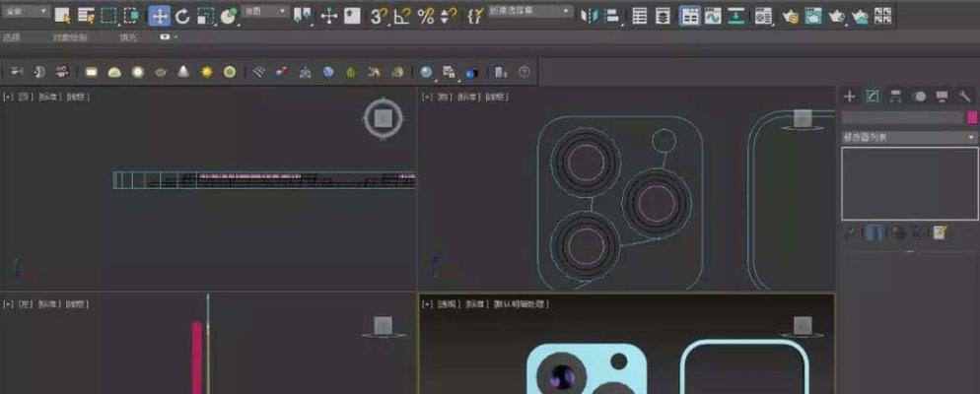Screen dimensions: 980x394
Task: Activate Select and Move tool
Action: [x=160, y=16]
